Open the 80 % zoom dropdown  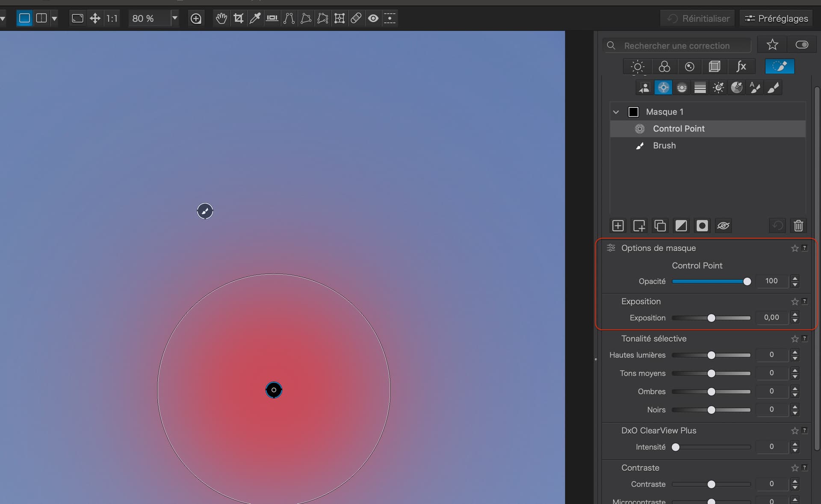pos(174,18)
